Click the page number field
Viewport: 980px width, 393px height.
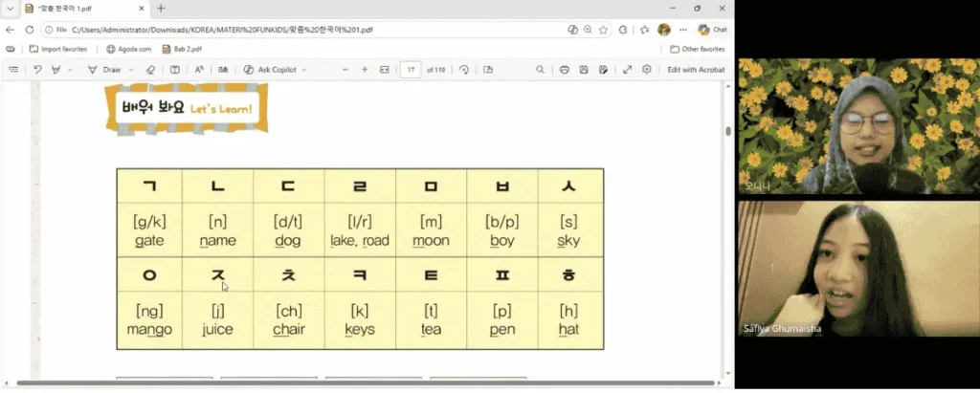pyautogui.click(x=411, y=70)
